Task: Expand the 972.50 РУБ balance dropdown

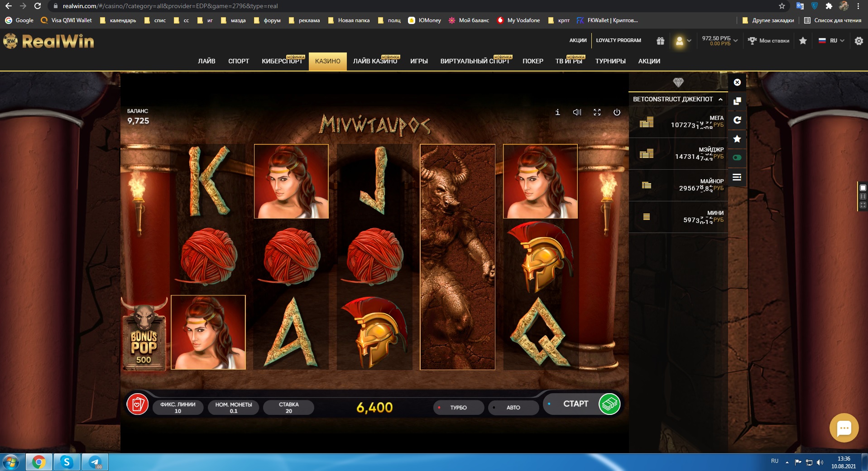Action: [720, 41]
